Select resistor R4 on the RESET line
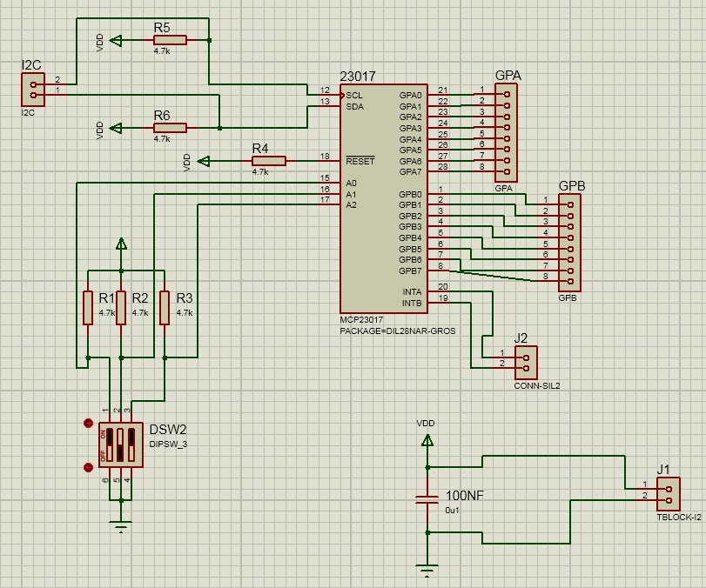706x588 pixels. [268, 161]
